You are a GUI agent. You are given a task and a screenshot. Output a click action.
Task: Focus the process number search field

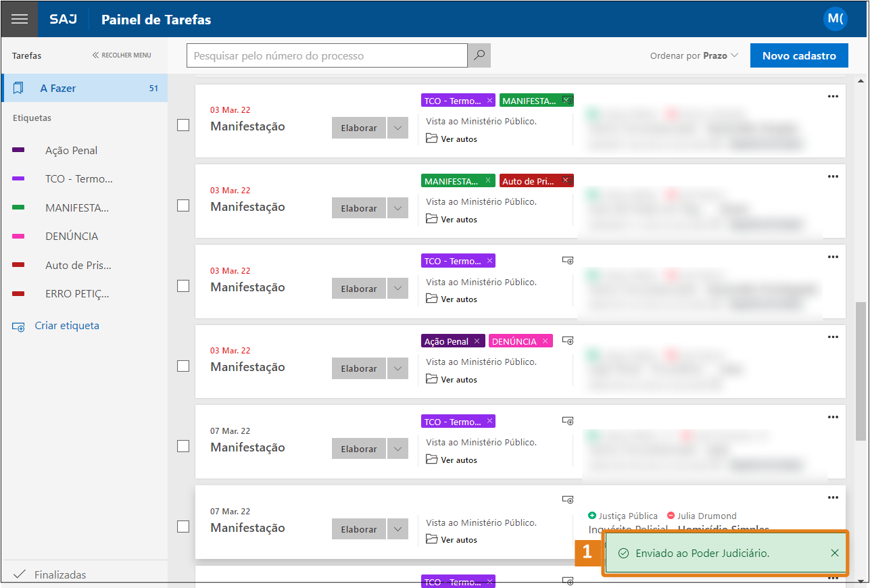click(x=327, y=56)
